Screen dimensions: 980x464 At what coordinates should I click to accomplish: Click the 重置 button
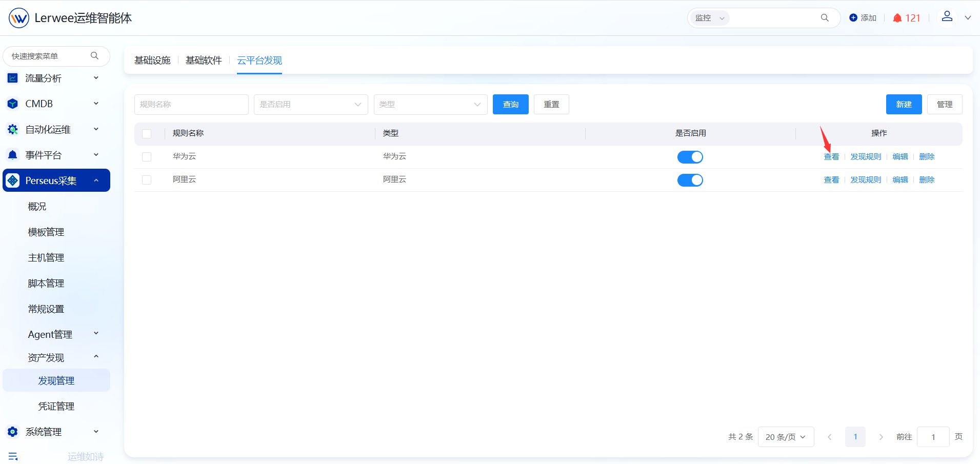[x=551, y=105]
